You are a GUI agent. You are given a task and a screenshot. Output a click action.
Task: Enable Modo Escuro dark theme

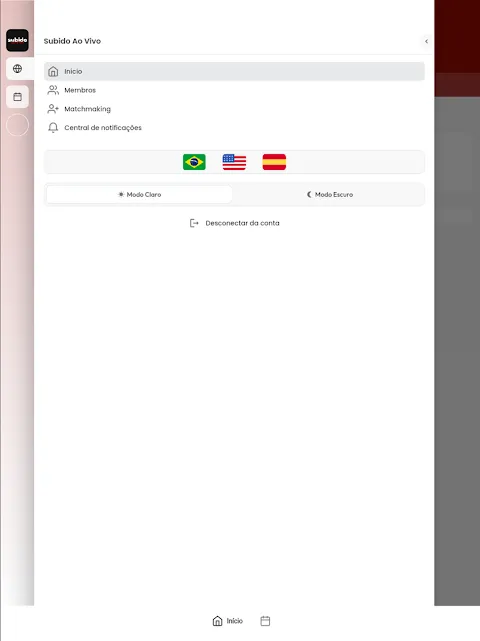pyautogui.click(x=330, y=195)
